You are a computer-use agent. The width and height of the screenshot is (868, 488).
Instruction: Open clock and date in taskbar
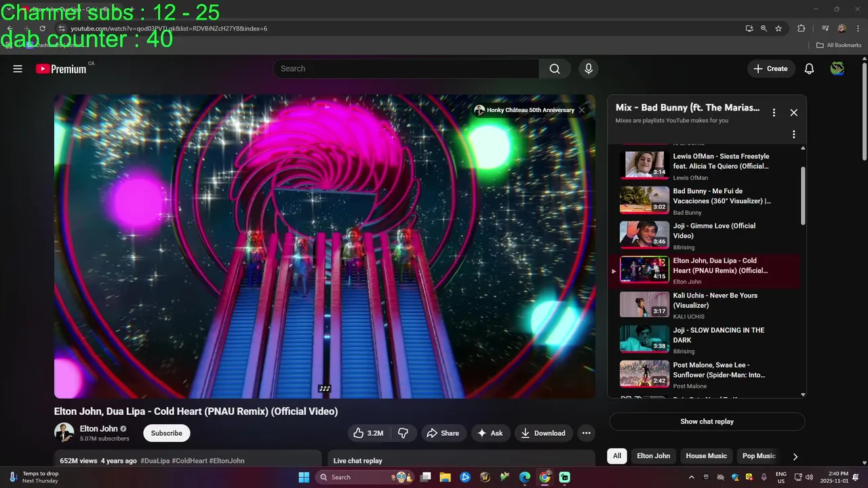coord(833,477)
